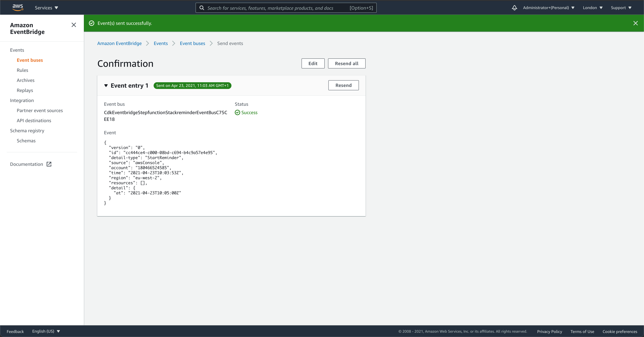Click the AWS logo home icon
This screenshot has width=644, height=337.
(x=18, y=8)
